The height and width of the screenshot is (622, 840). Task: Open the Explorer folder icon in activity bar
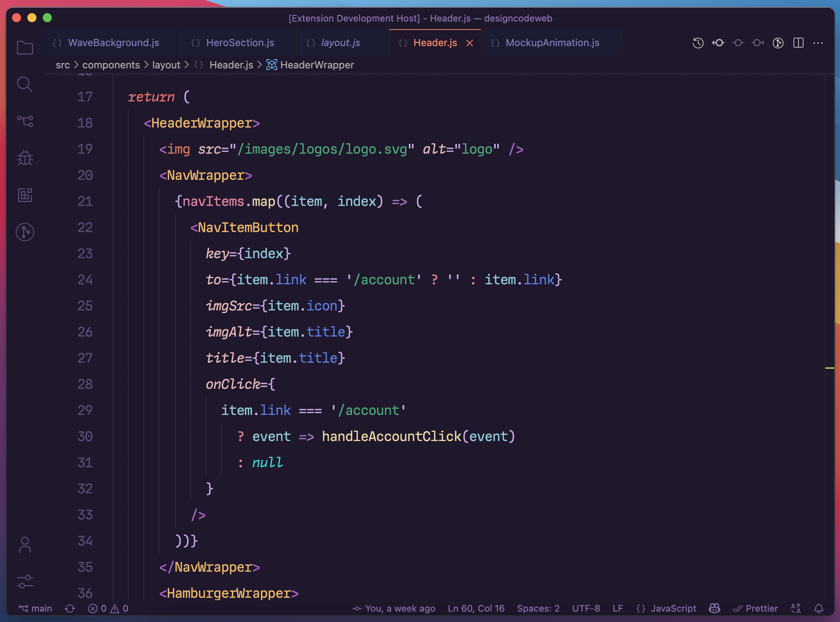25,48
